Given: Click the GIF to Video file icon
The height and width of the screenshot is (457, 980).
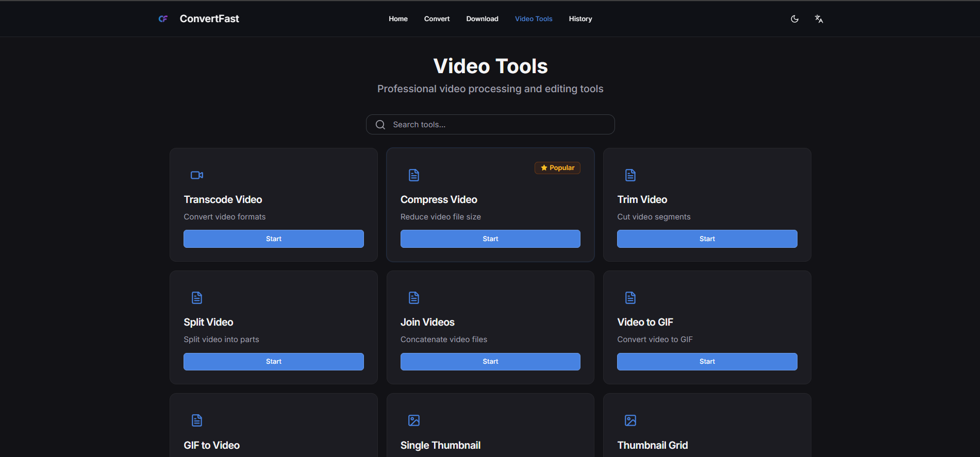Looking at the screenshot, I should [x=197, y=420].
